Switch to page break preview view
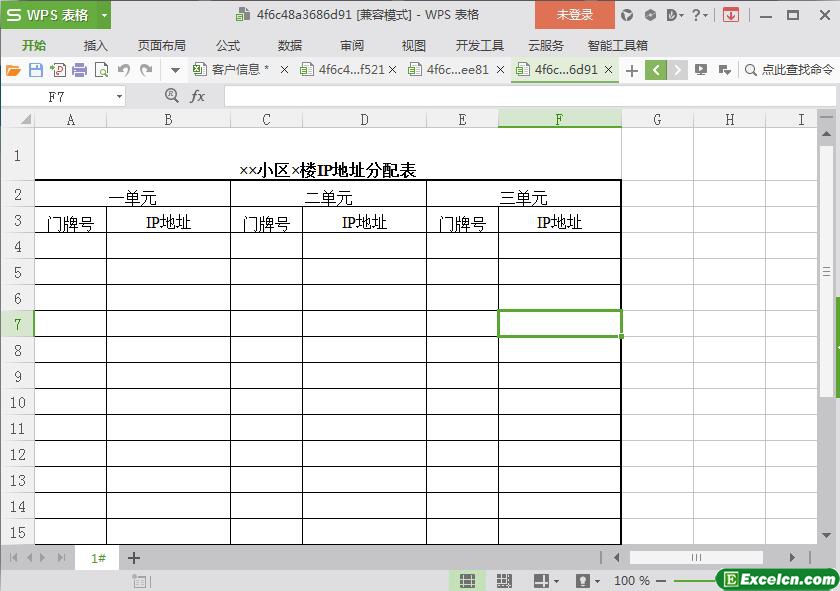This screenshot has width=840, height=591. click(x=504, y=581)
